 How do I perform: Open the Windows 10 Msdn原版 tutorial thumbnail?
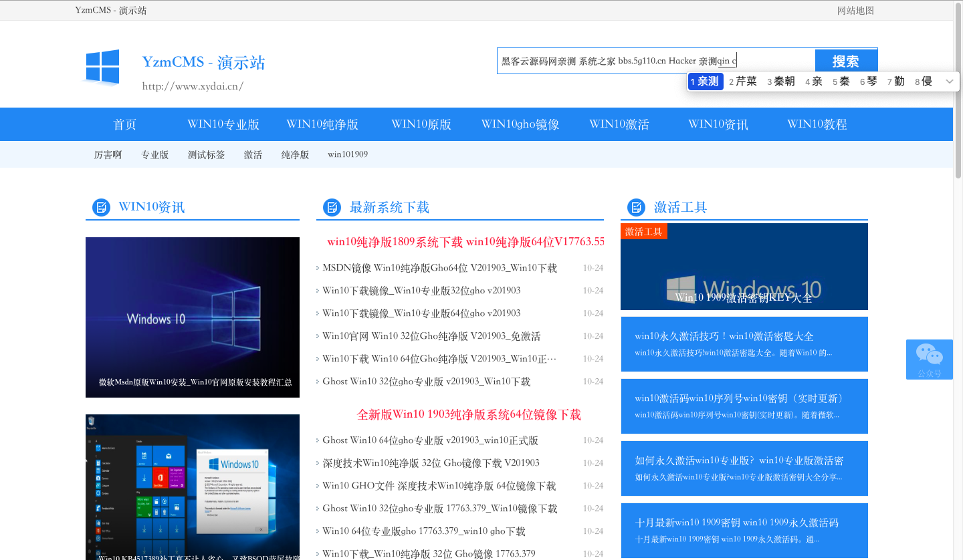click(193, 317)
